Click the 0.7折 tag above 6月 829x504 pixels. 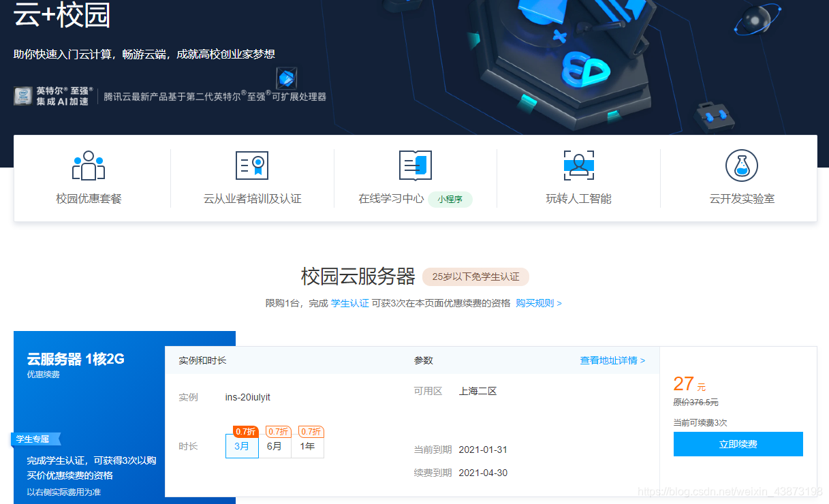(279, 432)
